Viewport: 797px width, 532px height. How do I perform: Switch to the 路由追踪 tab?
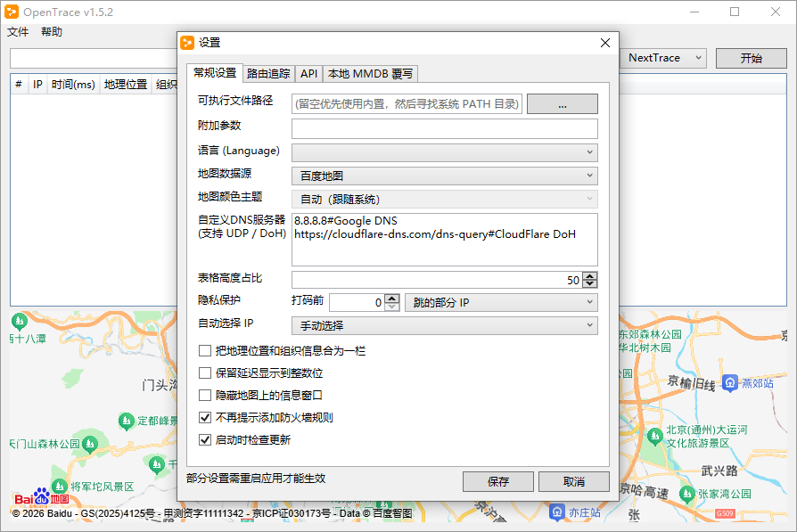coord(268,74)
